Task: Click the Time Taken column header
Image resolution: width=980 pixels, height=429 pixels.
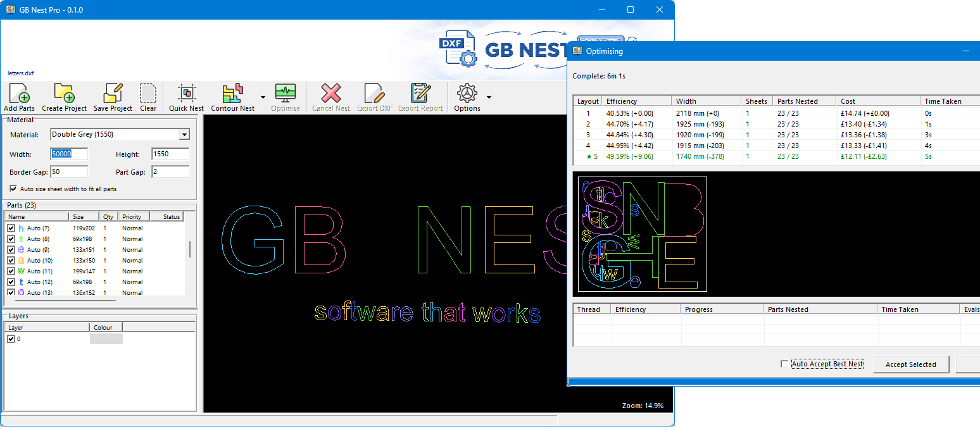Action: coord(950,101)
